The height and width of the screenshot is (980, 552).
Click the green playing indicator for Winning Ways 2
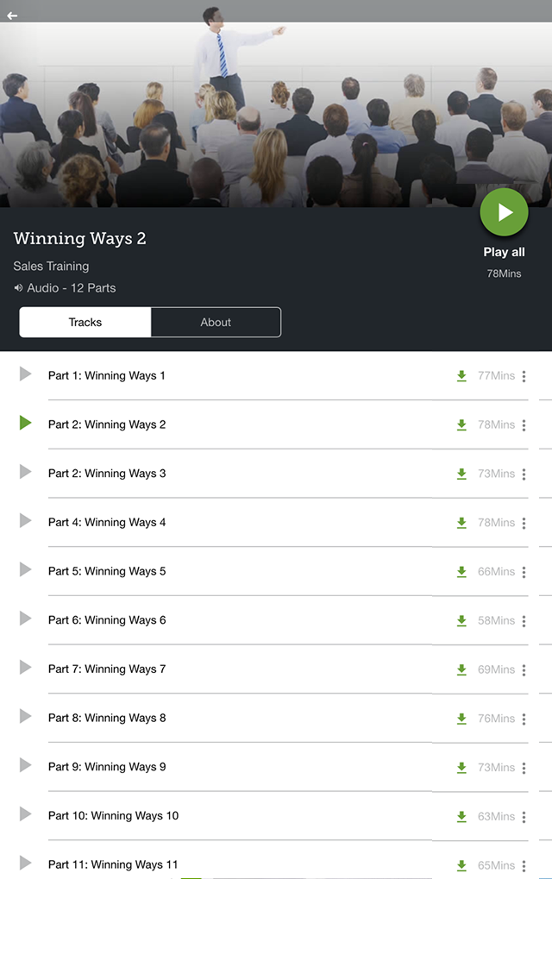[25, 423]
